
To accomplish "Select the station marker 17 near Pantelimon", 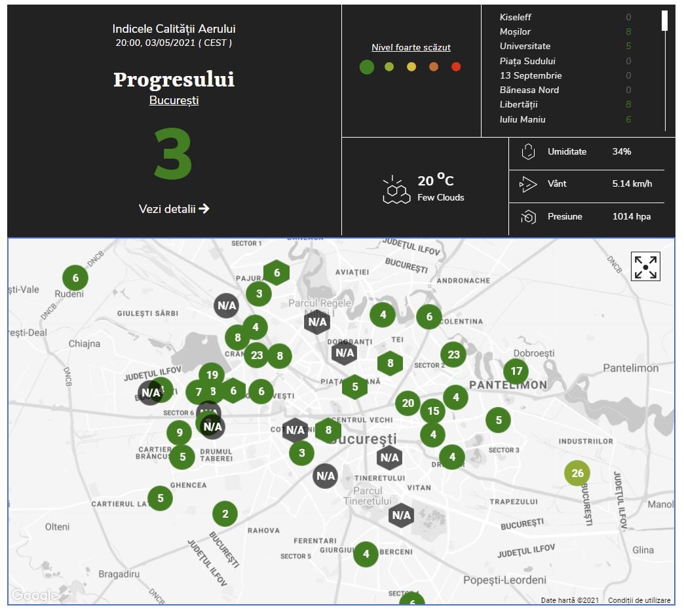I will coord(516,371).
